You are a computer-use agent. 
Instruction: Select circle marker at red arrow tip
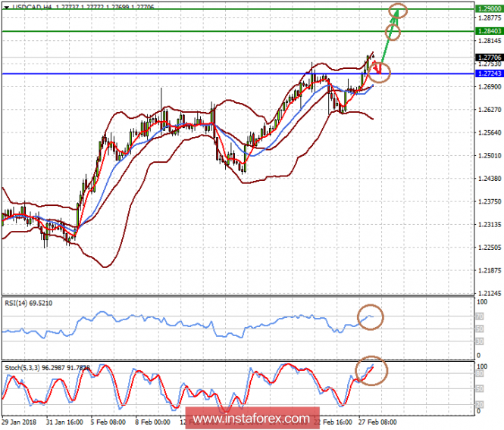(380, 73)
